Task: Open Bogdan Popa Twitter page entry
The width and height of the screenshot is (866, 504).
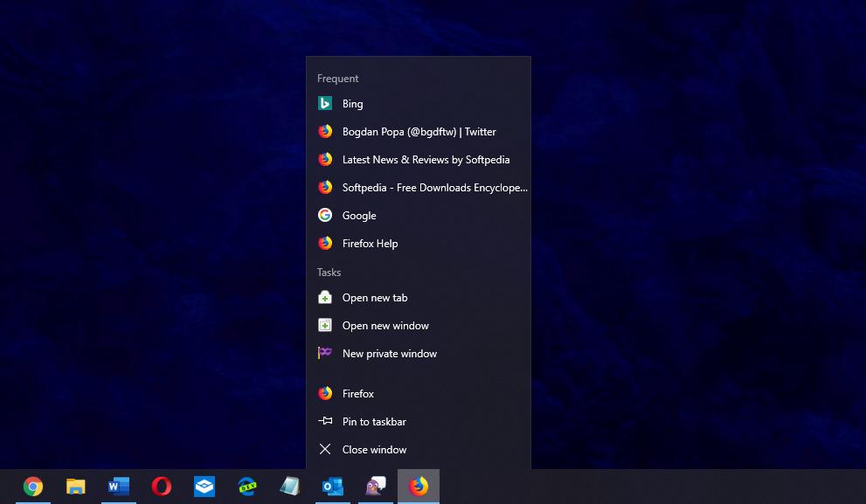Action: [x=419, y=132]
